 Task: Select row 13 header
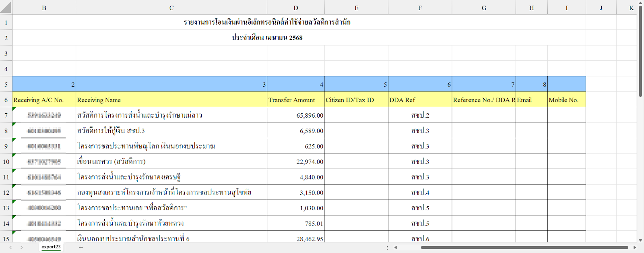pos(6,208)
